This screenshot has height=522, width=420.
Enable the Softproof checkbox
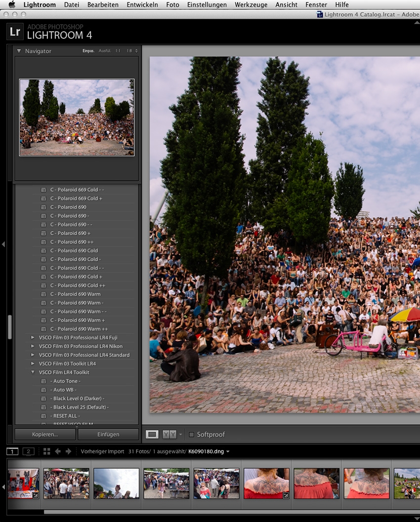point(192,435)
